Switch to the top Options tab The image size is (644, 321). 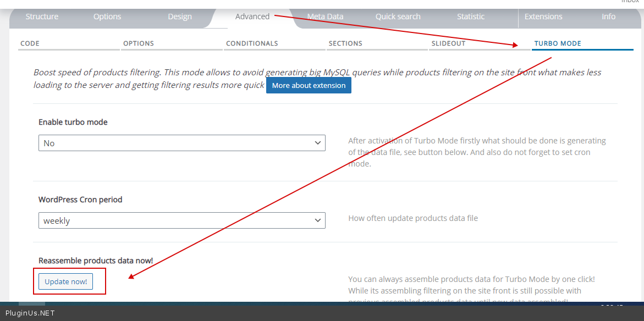[107, 16]
